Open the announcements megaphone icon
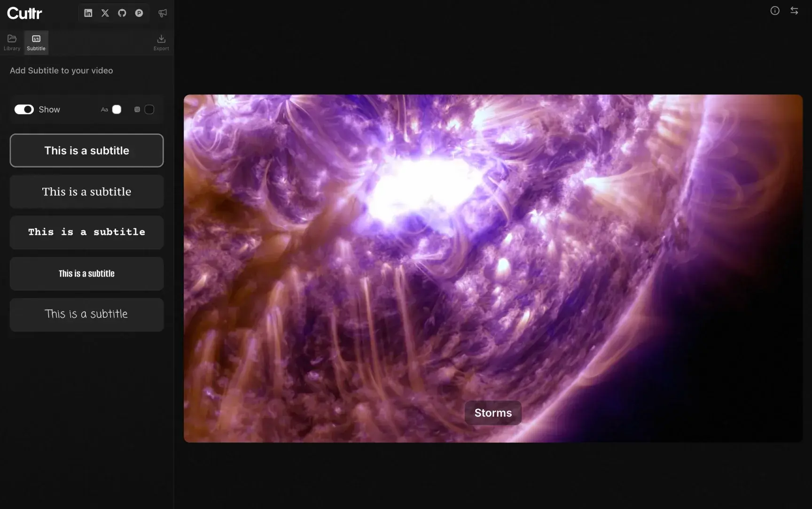This screenshot has width=812, height=509. click(x=162, y=13)
